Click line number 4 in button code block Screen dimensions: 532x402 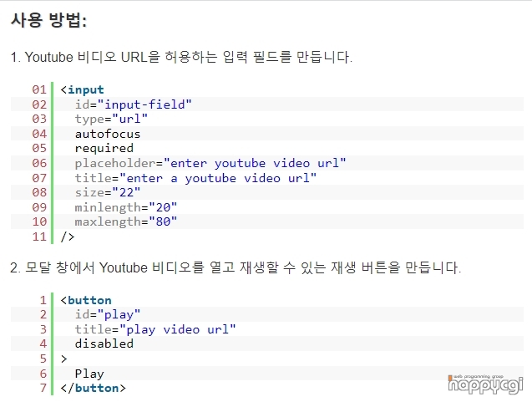coord(43,343)
